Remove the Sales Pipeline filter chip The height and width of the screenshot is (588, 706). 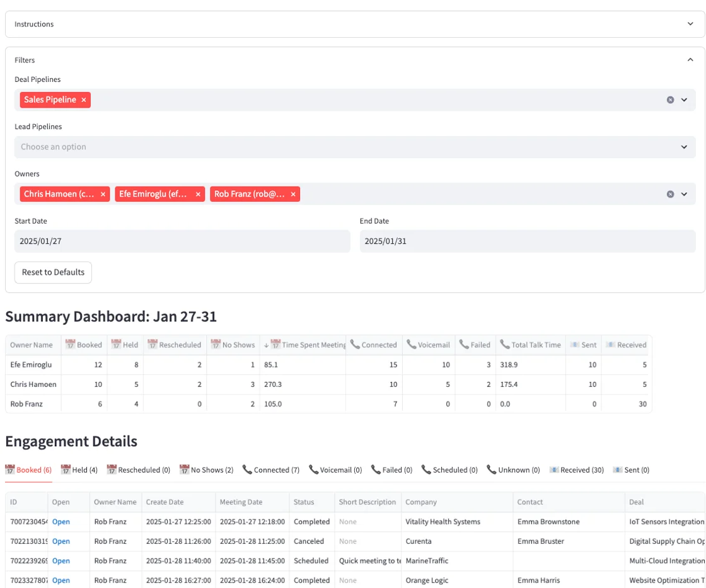click(84, 100)
